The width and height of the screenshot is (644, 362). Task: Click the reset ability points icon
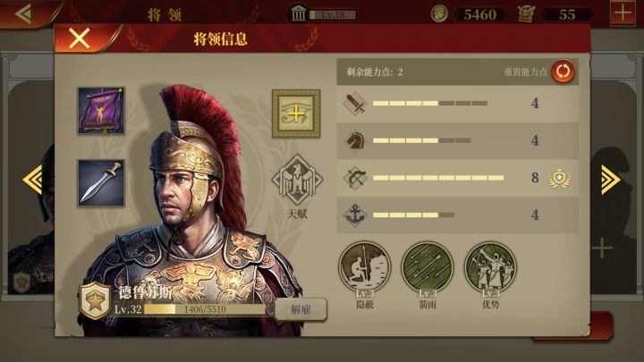563,72
